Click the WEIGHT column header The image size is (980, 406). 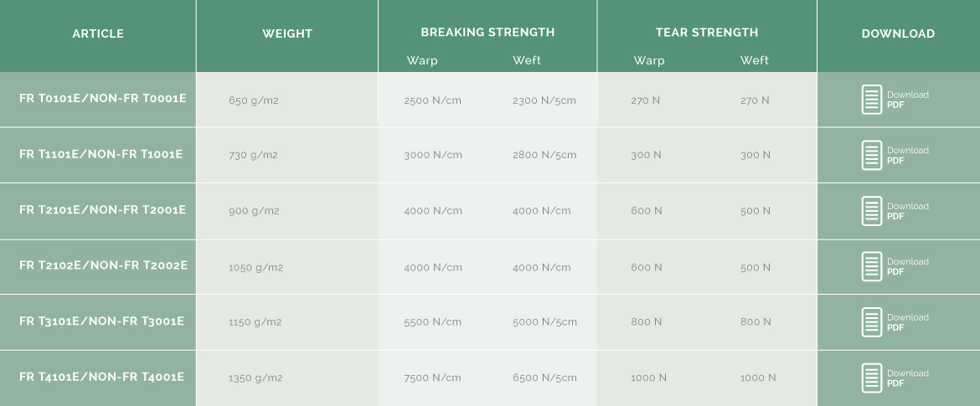tap(287, 33)
